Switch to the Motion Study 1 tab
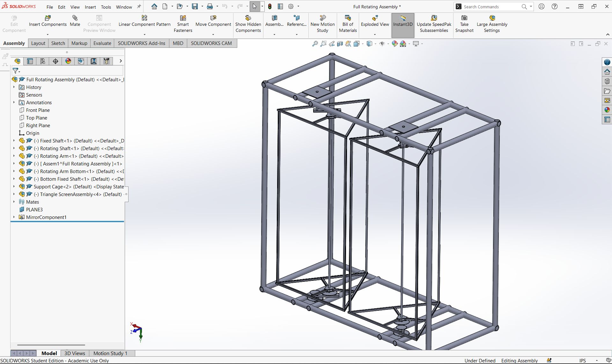 click(x=110, y=353)
